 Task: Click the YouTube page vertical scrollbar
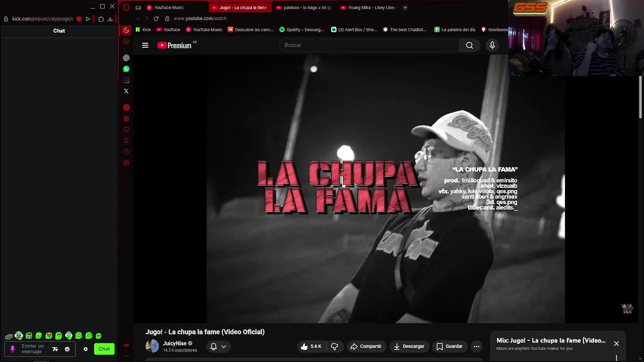click(x=640, y=98)
